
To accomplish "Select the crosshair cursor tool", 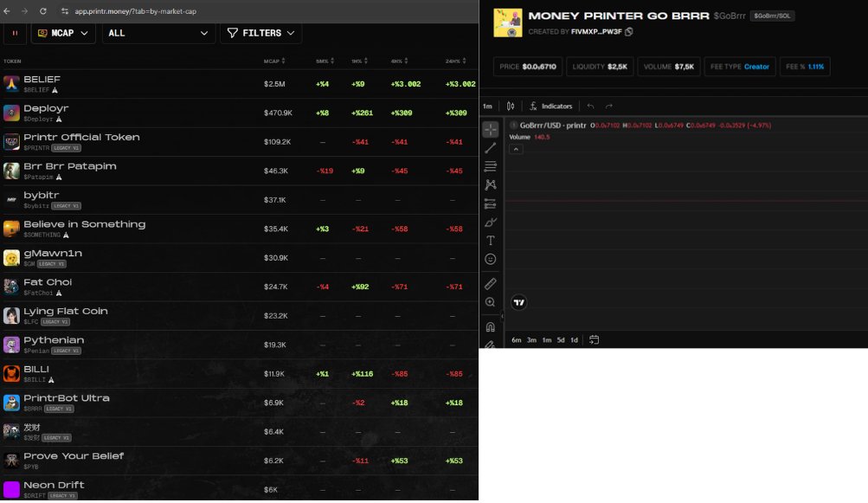I will [491, 129].
